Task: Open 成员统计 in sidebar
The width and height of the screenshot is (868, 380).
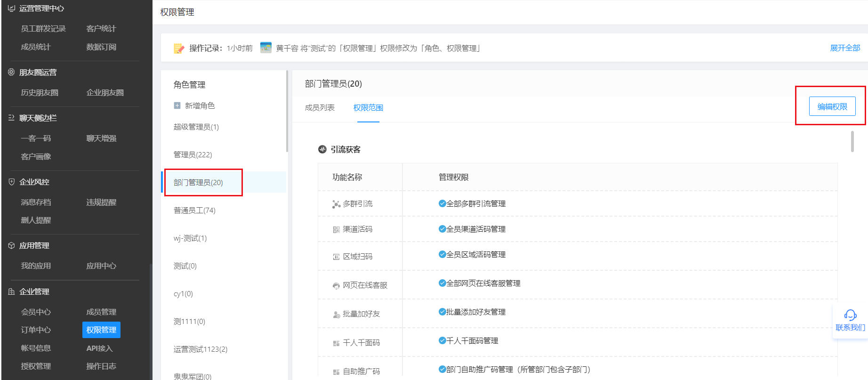Action: pyautogui.click(x=36, y=47)
